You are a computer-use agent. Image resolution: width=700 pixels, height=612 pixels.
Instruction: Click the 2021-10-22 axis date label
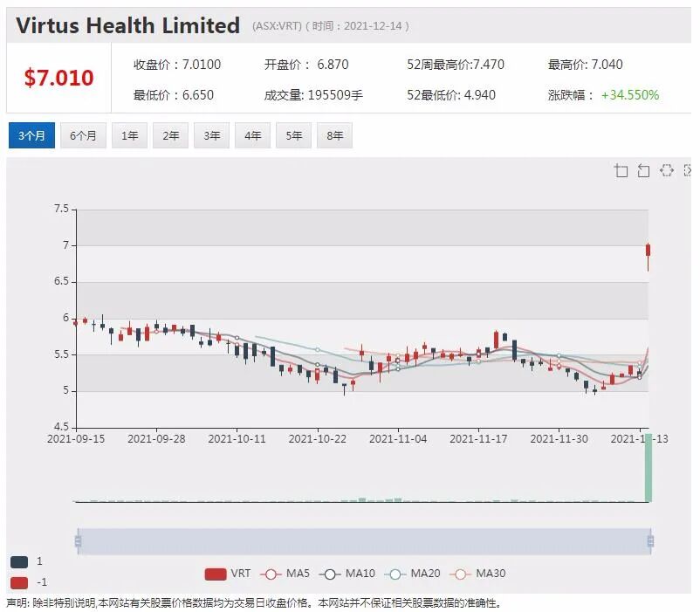click(318, 439)
